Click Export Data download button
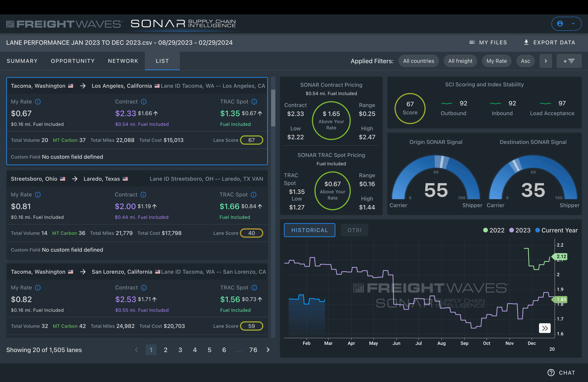Image resolution: width=588 pixels, height=382 pixels. pyautogui.click(x=549, y=43)
